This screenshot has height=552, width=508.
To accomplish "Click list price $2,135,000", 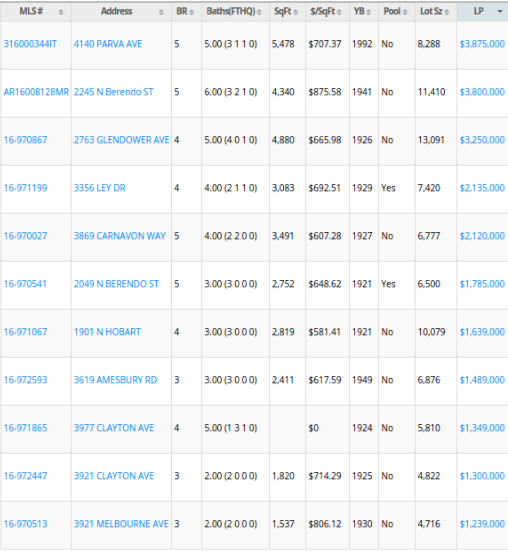I will [x=482, y=188].
